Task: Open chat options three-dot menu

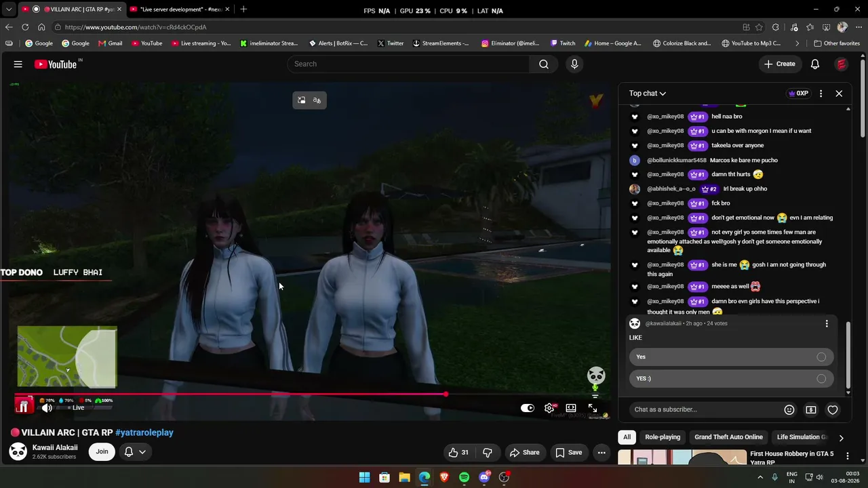Action: pyautogui.click(x=821, y=94)
